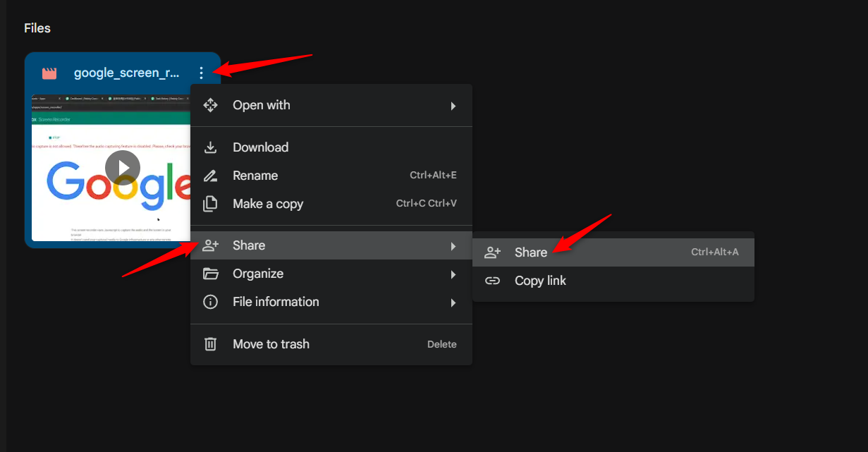The image size is (868, 452).
Task: Click the Ctrl+C Ctrl+V shortcut text
Action: (x=427, y=204)
